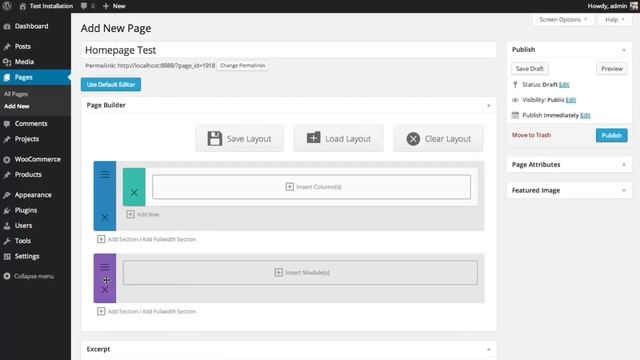Click the Clear Layout button
Screen dimensions: 640x360
438,139
